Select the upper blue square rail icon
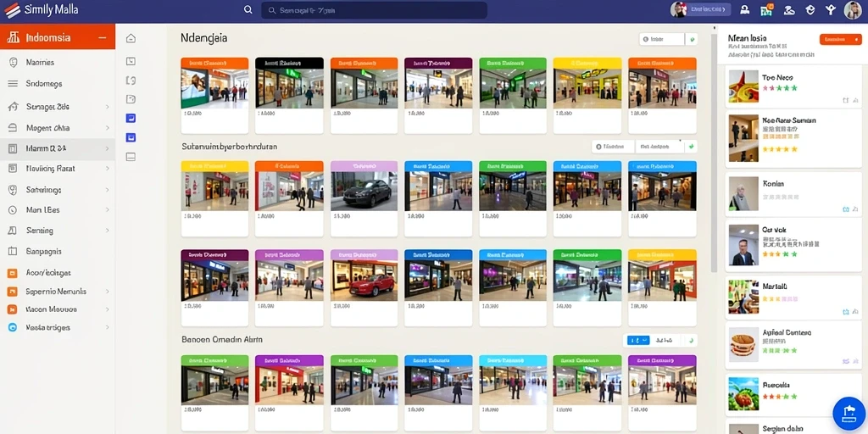 131,118
